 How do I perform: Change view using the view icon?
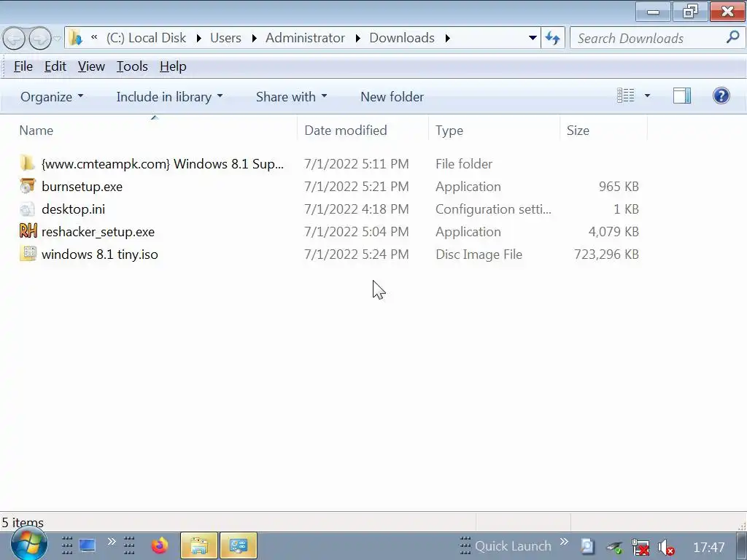click(x=625, y=96)
